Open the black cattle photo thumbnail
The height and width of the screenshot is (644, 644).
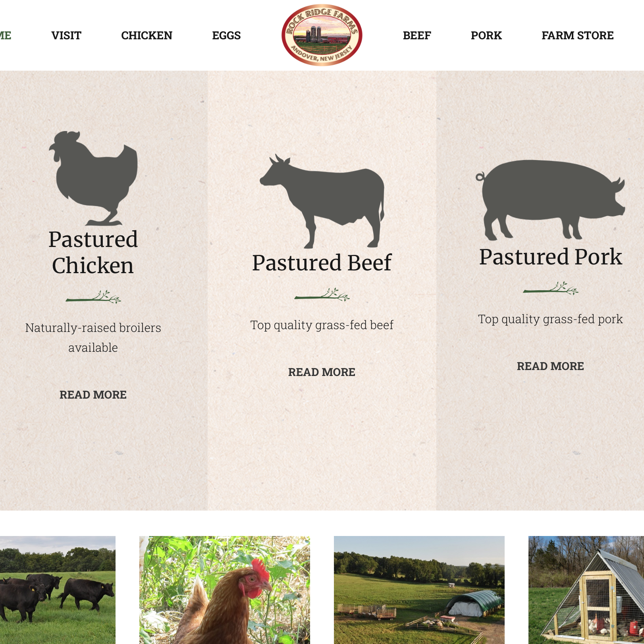tap(58, 590)
